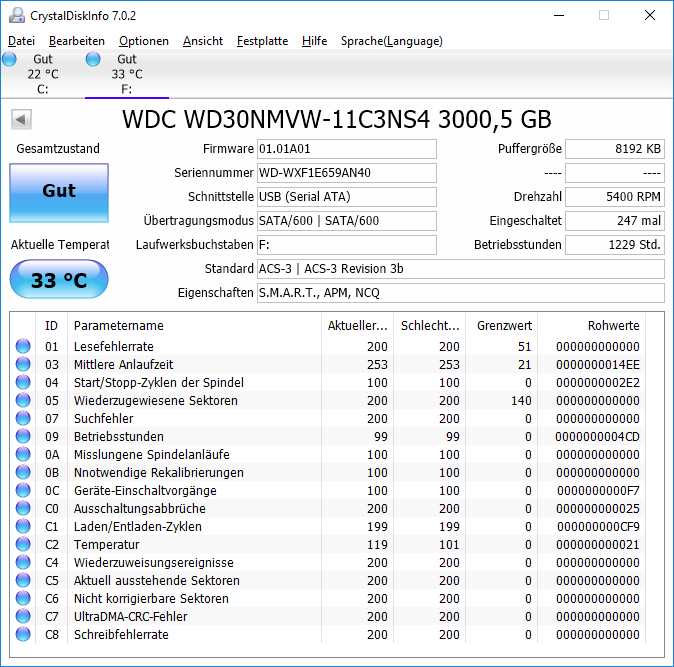Click the status orb for Lesefehlerrate
Viewport: 674px width, 667px height.
pos(23,346)
